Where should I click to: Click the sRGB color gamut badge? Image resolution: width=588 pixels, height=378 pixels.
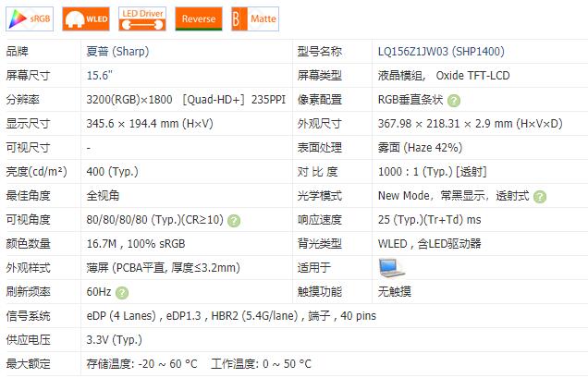(x=30, y=18)
